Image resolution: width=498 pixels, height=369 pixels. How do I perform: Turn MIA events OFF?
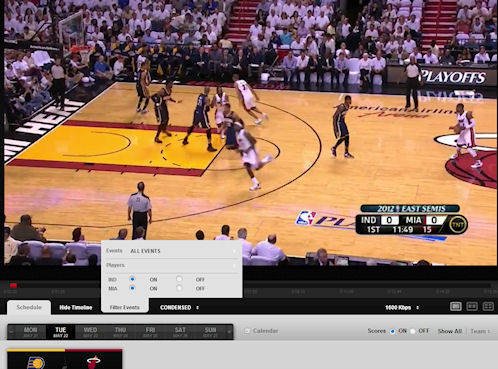[x=179, y=288]
